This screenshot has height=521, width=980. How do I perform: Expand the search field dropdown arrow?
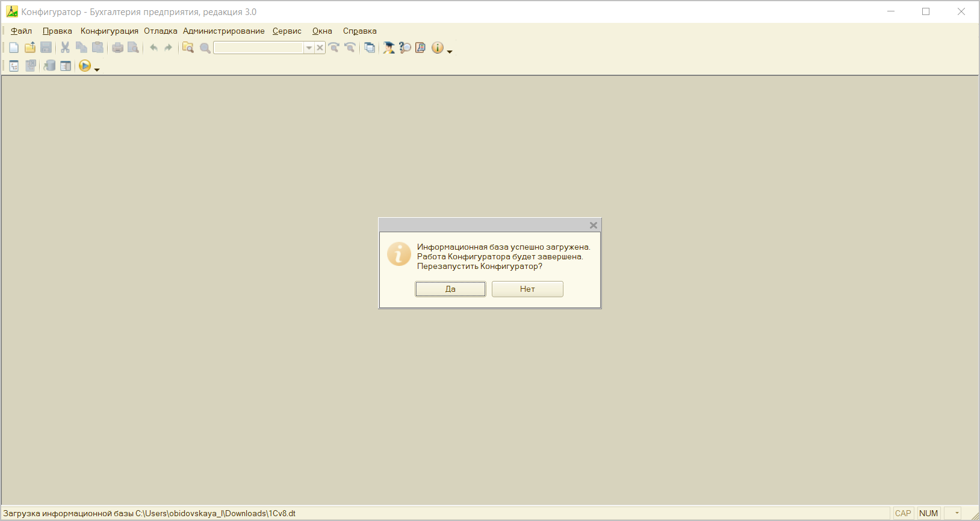[309, 48]
